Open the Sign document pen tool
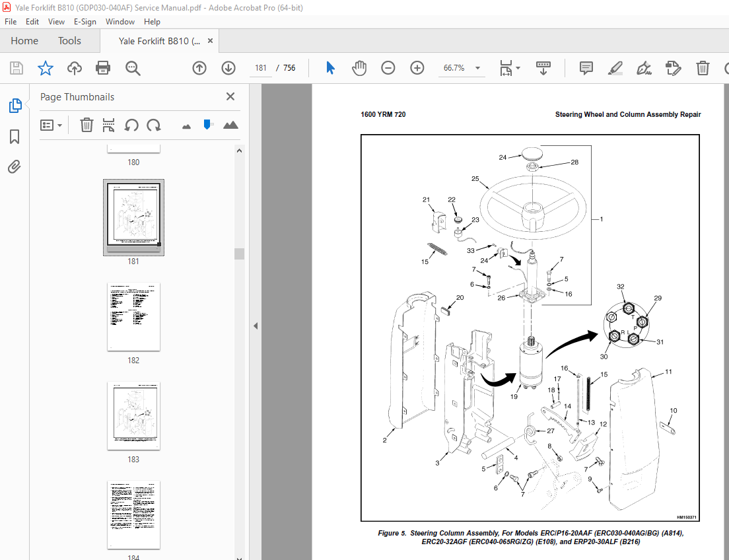This screenshot has width=729, height=560. pos(644,68)
